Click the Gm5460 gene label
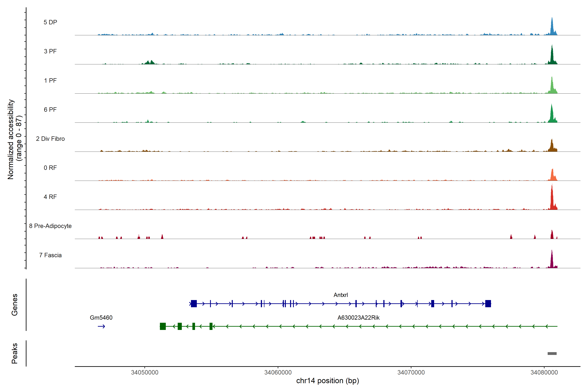This screenshot has height=392, width=588. (101, 318)
